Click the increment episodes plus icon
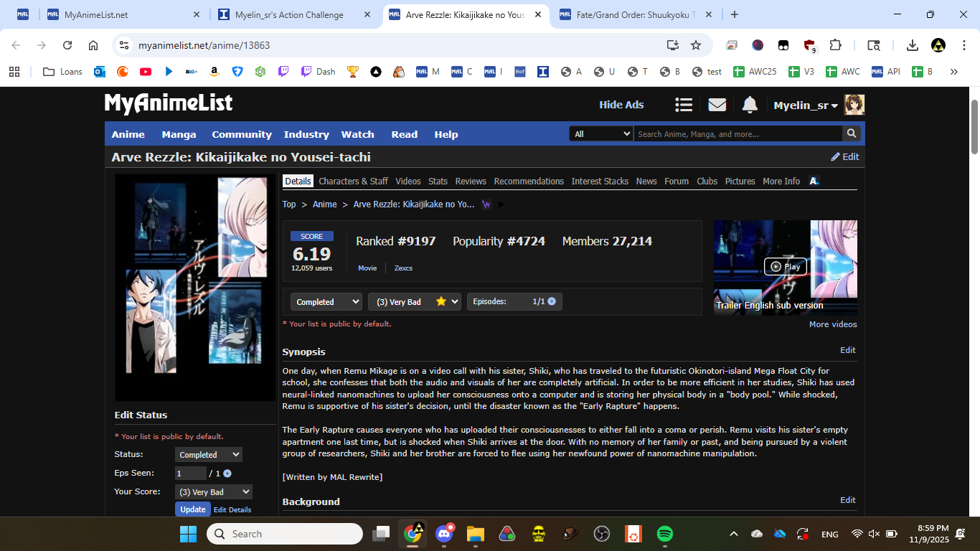Viewport: 980px width, 551px height. (552, 301)
